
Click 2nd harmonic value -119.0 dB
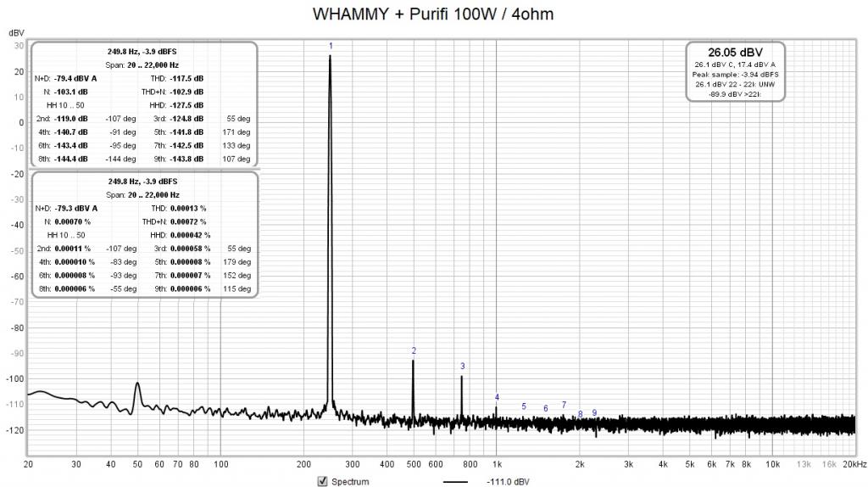pyautogui.click(x=71, y=119)
